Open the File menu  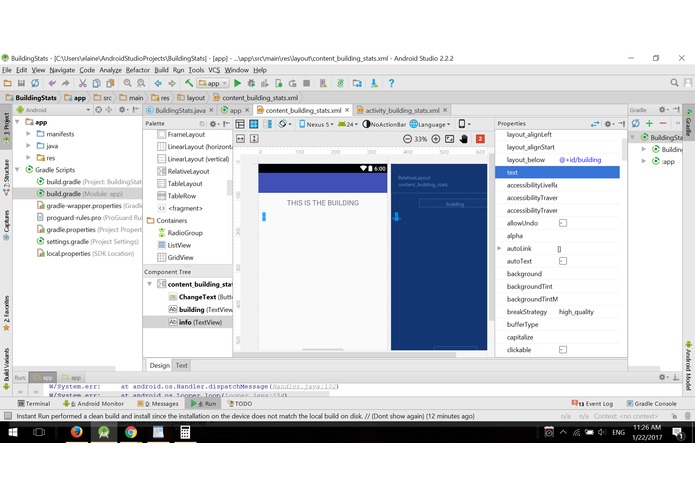pyautogui.click(x=7, y=70)
